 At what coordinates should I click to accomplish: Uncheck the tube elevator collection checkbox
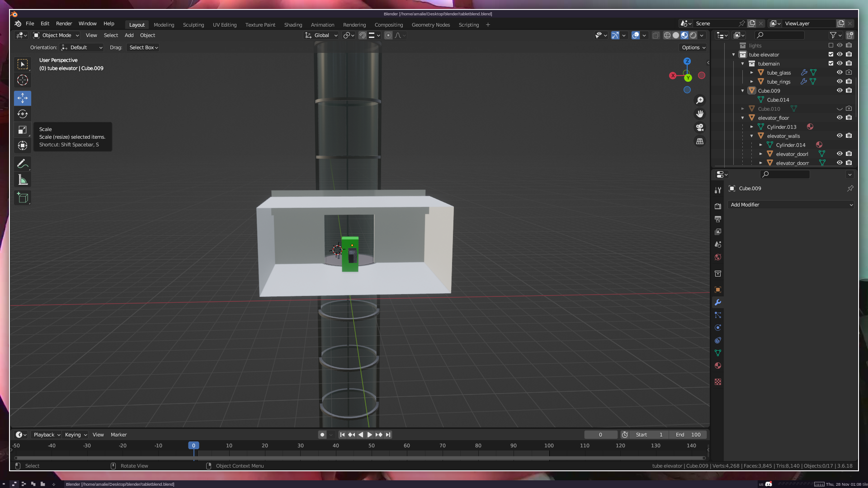tap(831, 54)
